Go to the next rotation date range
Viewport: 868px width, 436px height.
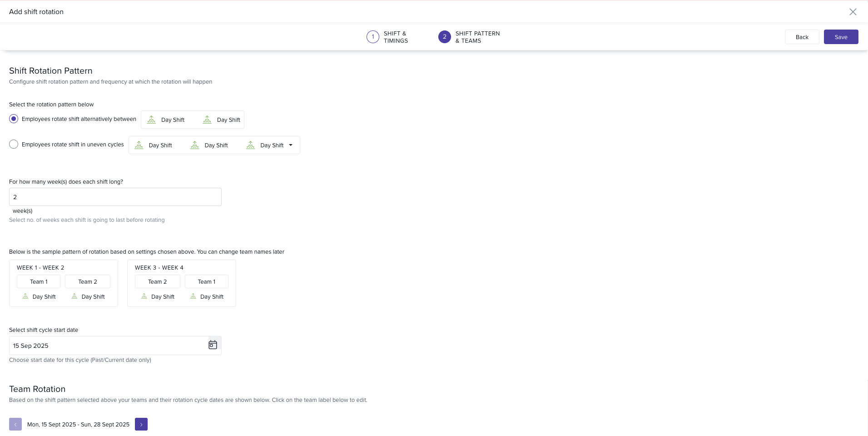[141, 424]
